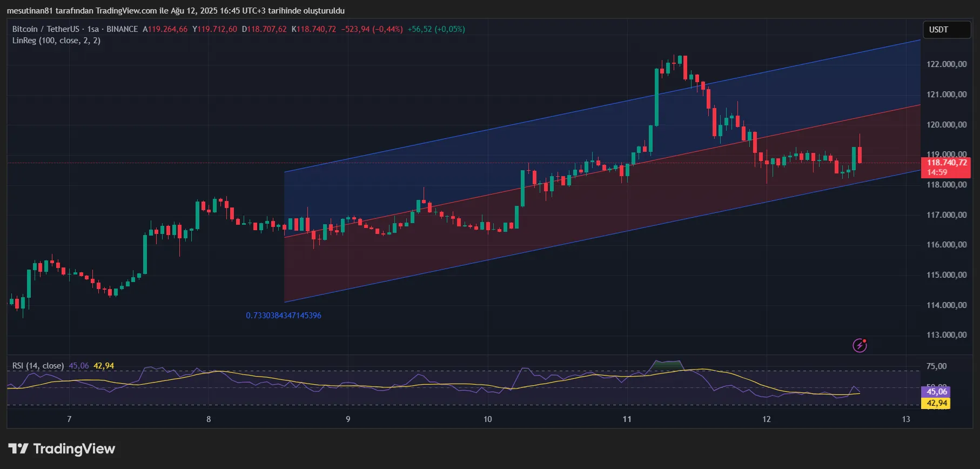Image resolution: width=980 pixels, height=469 pixels.
Task: Select the LinReg (100, close, 2, 2) indicator label
Action: (x=56, y=41)
